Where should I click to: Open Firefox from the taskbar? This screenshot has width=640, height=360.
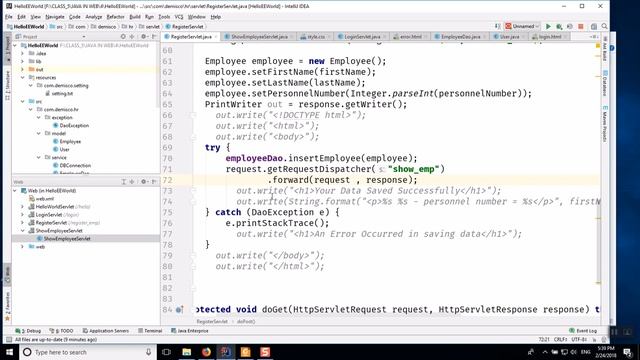(206, 352)
